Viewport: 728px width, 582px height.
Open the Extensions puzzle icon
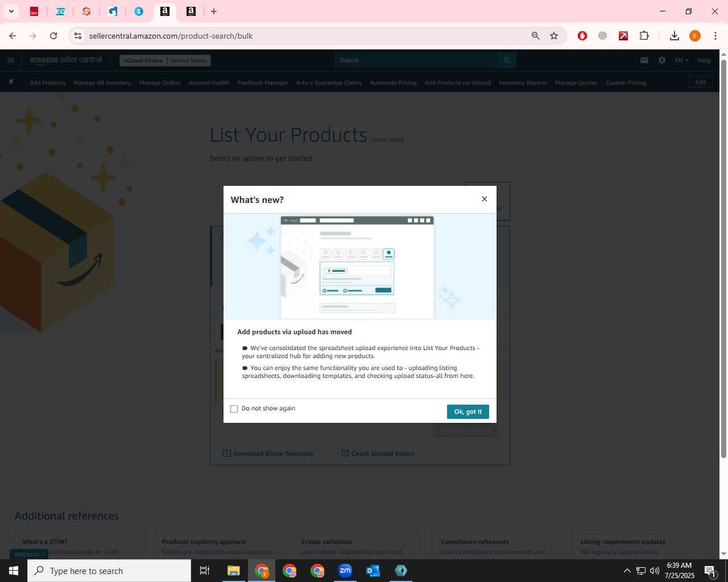(x=644, y=36)
